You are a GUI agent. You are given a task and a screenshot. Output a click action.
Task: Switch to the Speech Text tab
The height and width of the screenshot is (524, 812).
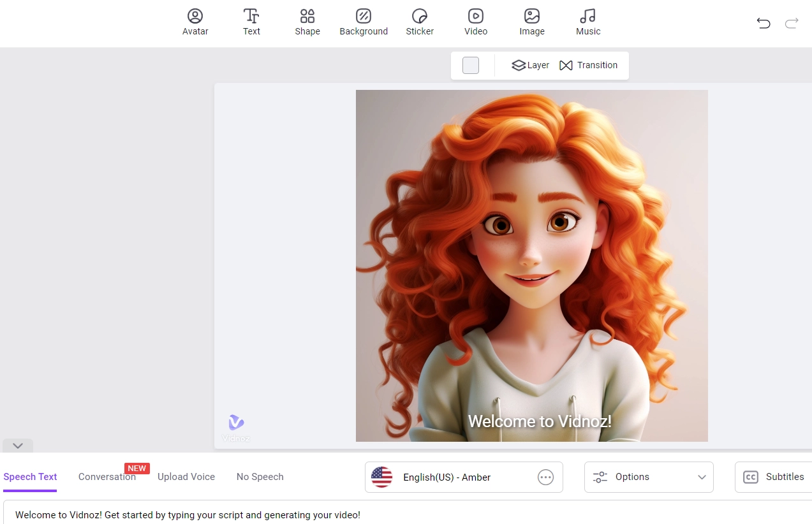30,477
